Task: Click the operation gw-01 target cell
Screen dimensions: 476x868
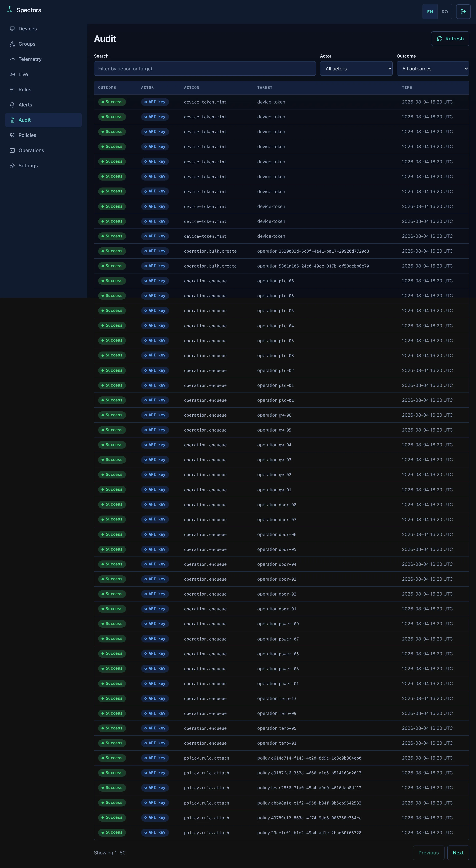Action: click(x=274, y=490)
